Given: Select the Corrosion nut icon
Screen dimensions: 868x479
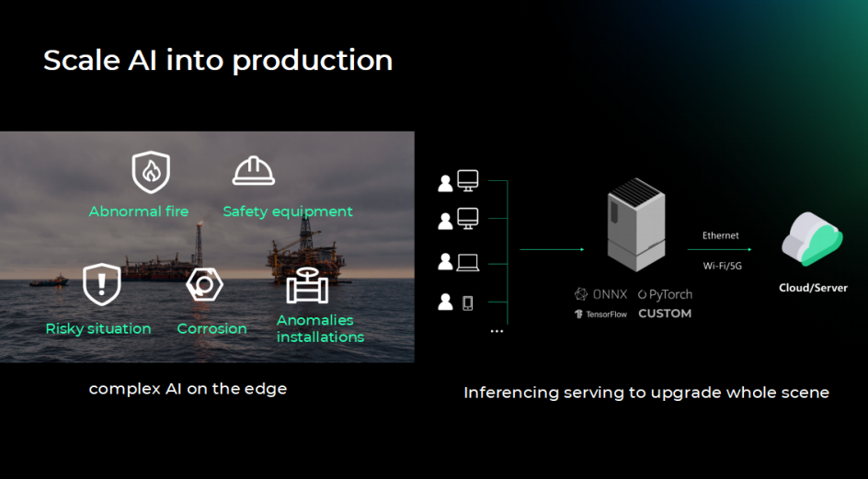Looking at the screenshot, I should (204, 284).
